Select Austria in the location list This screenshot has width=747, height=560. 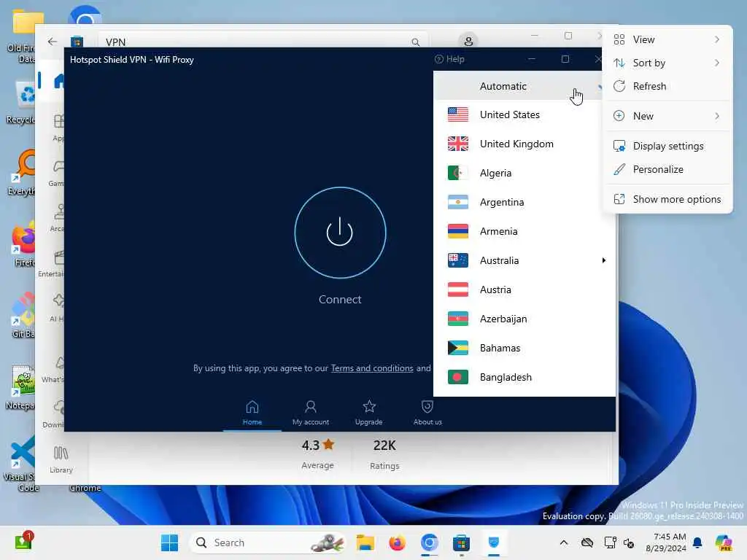coord(524,289)
